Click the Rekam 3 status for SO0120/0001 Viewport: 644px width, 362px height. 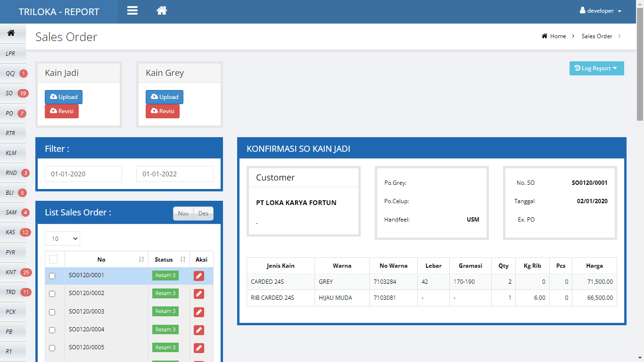(165, 275)
